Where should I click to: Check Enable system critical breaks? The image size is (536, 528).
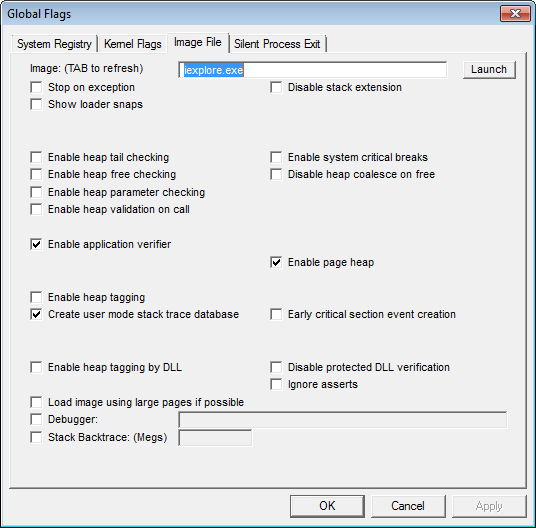[276, 157]
